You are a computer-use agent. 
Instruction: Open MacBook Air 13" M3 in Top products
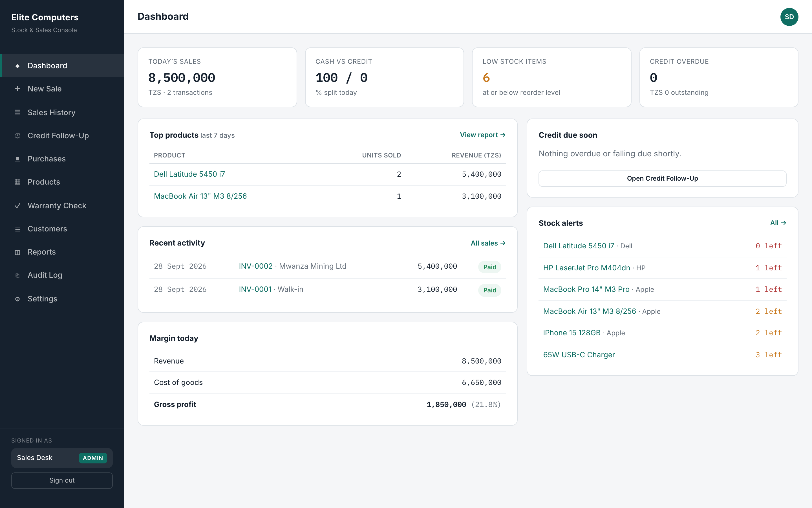200,196
